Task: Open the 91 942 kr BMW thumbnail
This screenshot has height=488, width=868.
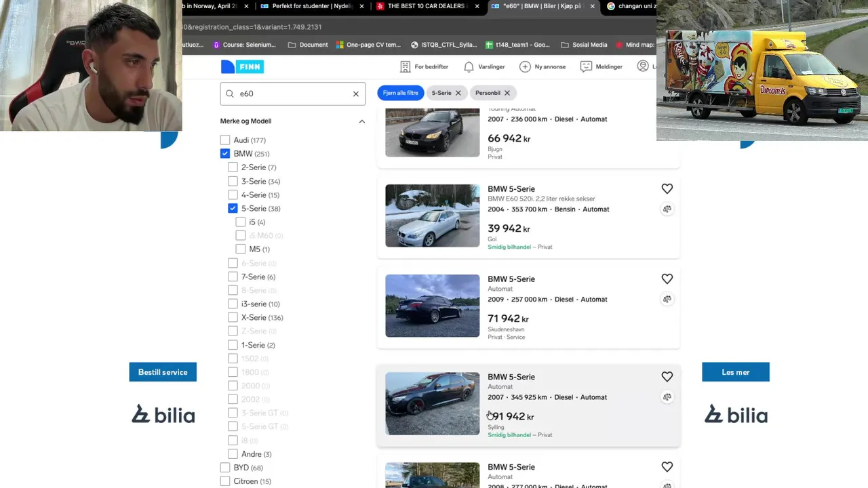Action: (433, 403)
